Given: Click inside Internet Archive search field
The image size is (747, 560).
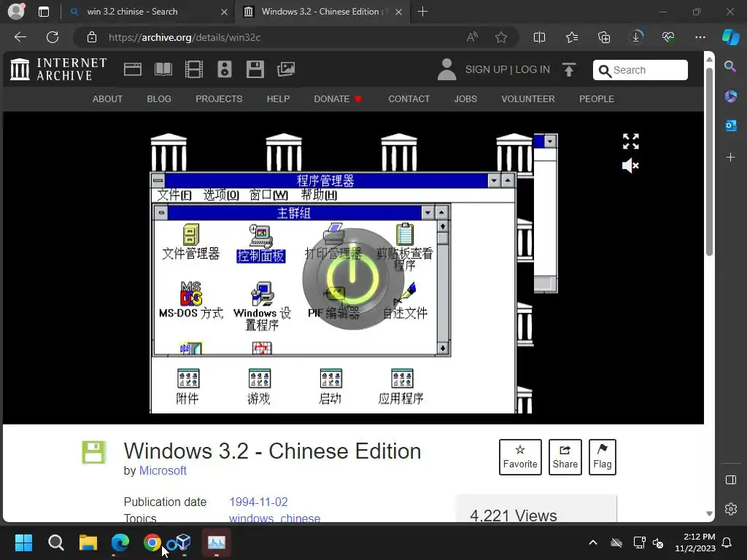Looking at the screenshot, I should pos(640,70).
